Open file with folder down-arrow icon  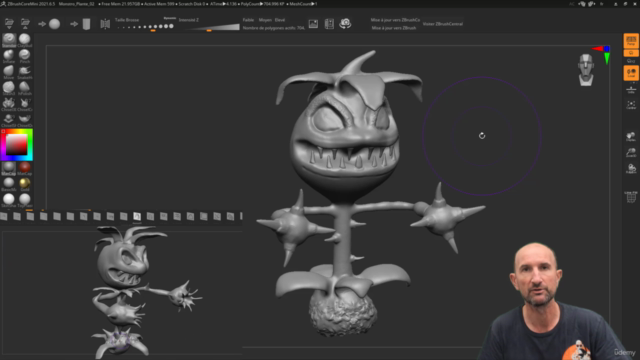point(9,24)
